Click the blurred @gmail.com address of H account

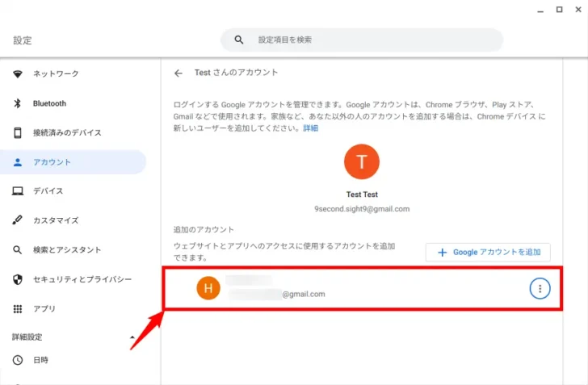(x=277, y=295)
